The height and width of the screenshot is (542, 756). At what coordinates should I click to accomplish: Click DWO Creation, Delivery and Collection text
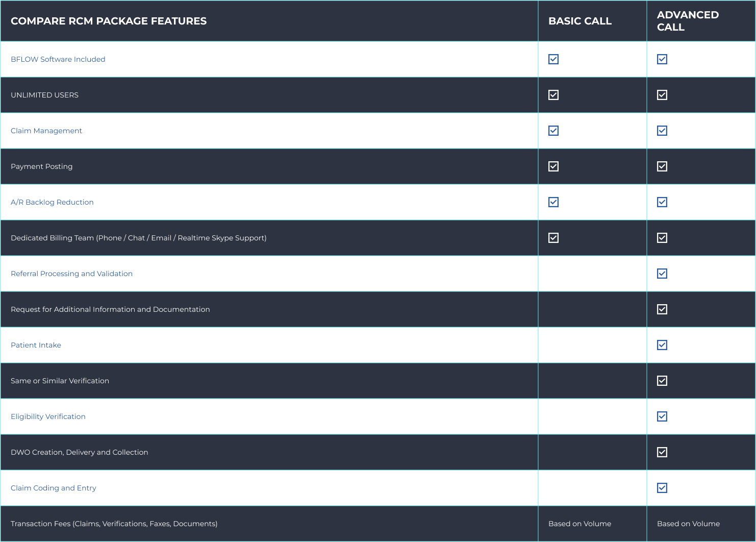click(x=80, y=452)
